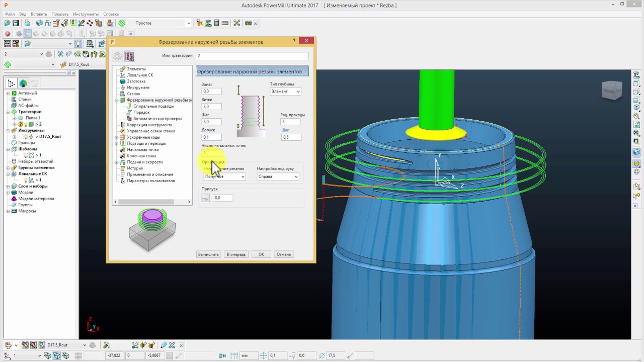The height and width of the screenshot is (362, 644).
Task: Open the Показать menu
Action: (x=60, y=14)
